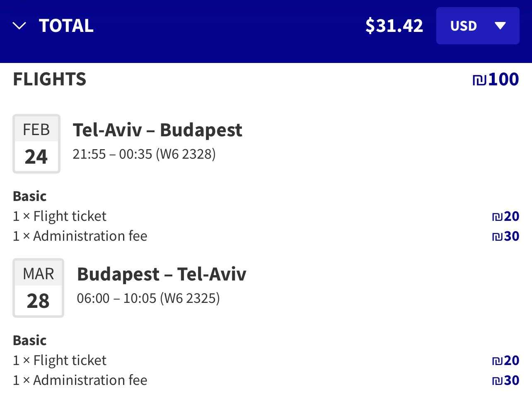Click the Tel-Aviv – Budapest flight title

(157, 130)
